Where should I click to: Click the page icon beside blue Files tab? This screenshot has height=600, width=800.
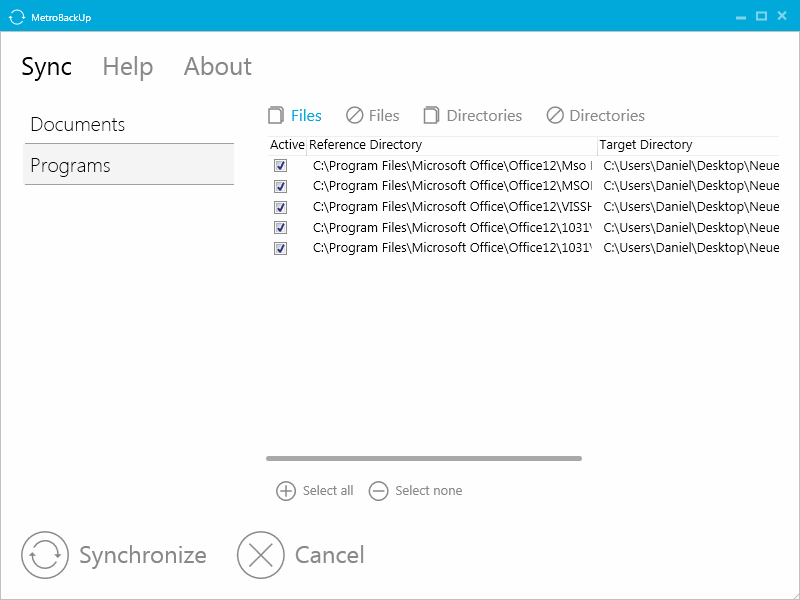point(276,115)
